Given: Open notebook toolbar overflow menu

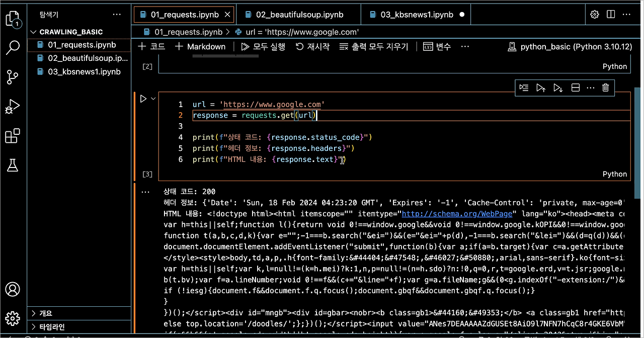Looking at the screenshot, I should 465,47.
